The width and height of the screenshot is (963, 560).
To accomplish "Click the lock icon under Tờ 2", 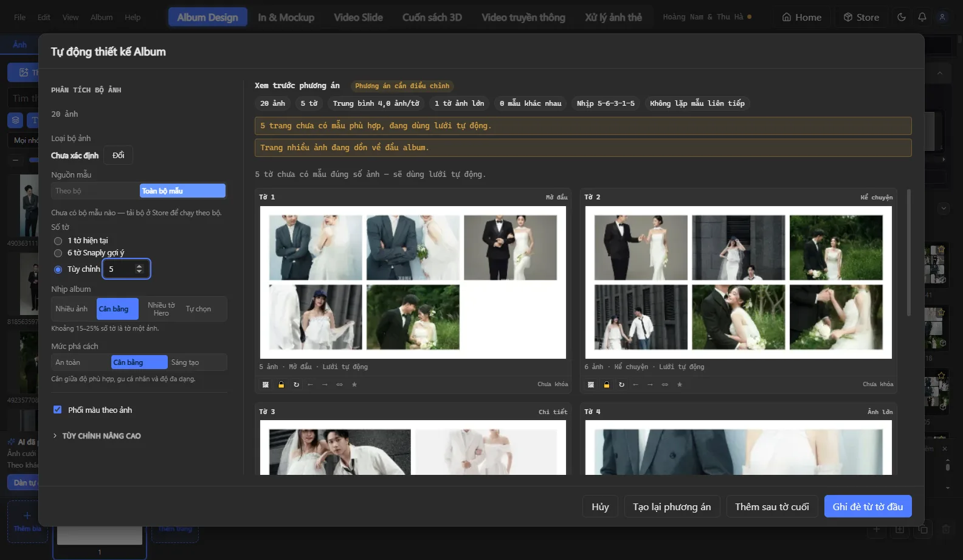I will 606,384.
